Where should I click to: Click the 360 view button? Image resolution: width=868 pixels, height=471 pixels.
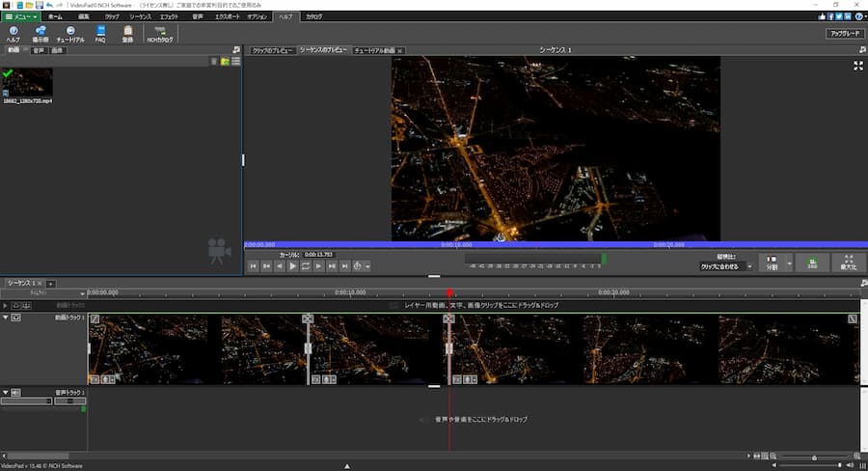[x=813, y=263]
